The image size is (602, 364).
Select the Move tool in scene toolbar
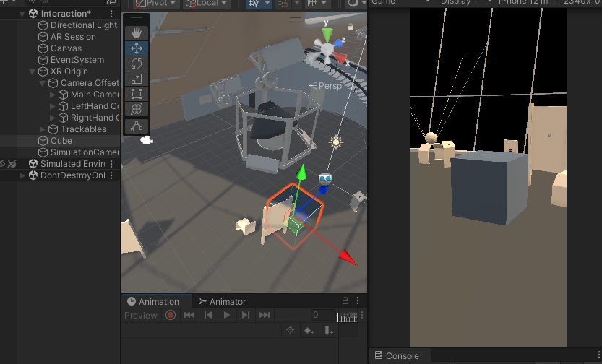coord(137,48)
